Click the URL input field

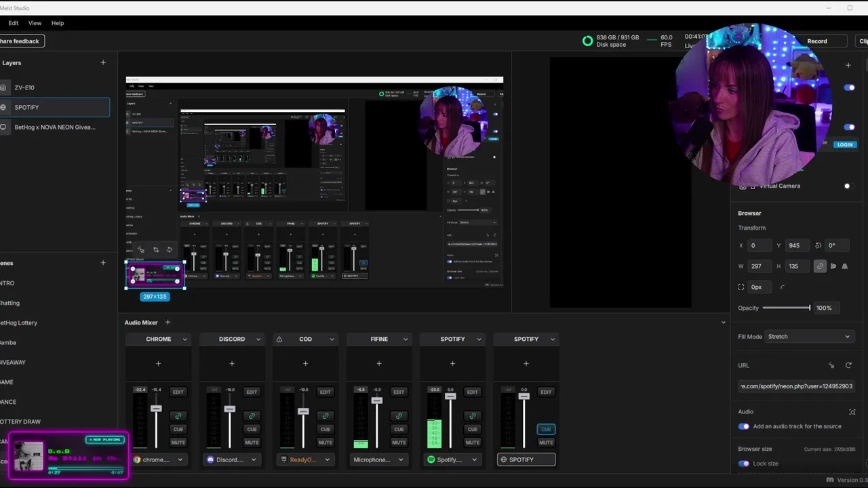797,386
